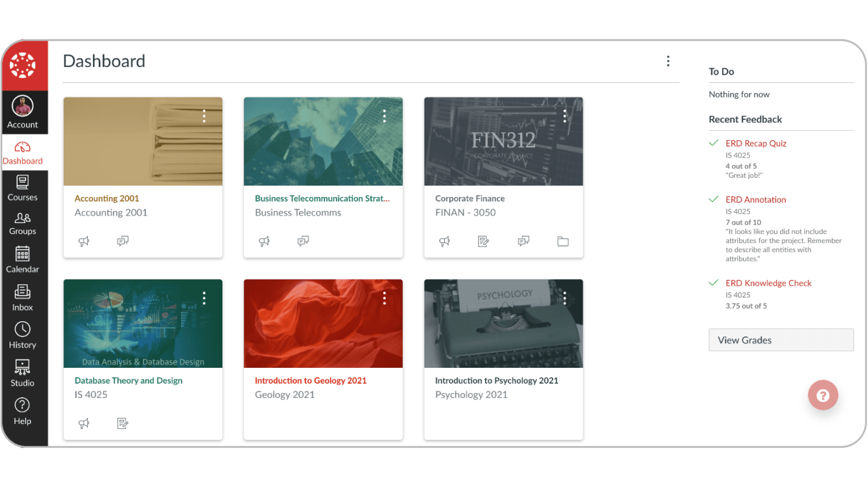The height and width of the screenshot is (487, 868).
Task: Open options menu on Psychology 2021 card
Action: click(x=565, y=298)
